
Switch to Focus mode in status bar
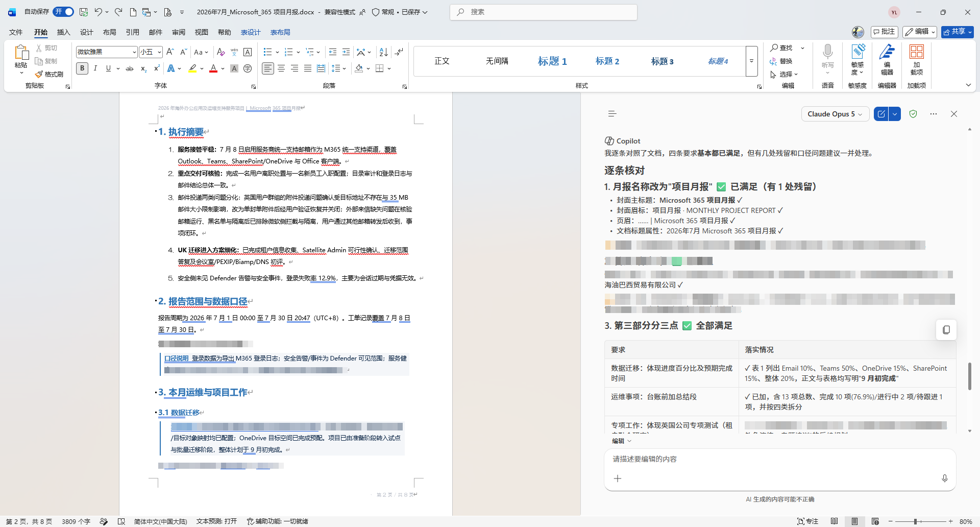(808, 521)
